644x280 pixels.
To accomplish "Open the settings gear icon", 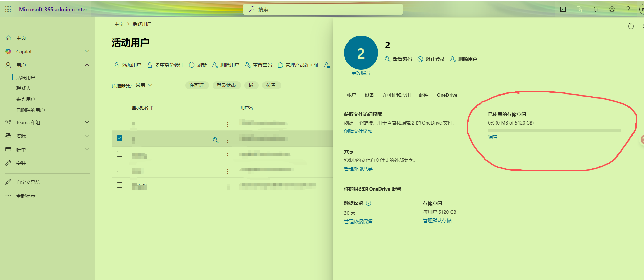I will [x=612, y=9].
